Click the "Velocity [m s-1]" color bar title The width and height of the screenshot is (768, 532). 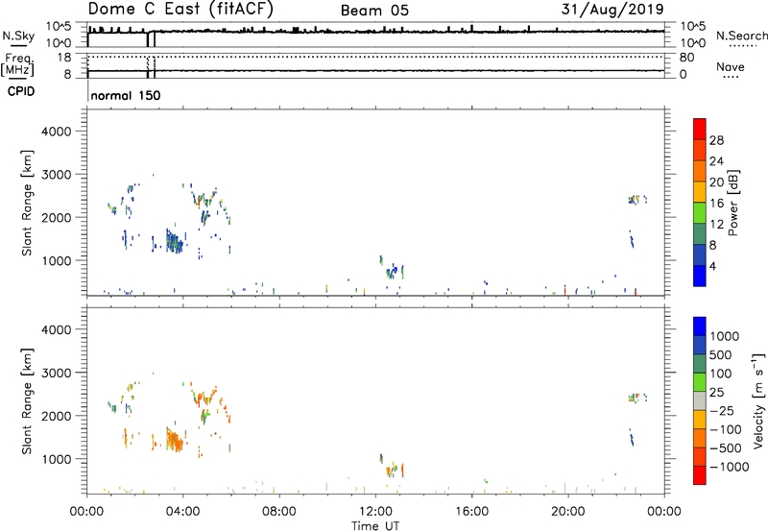click(758, 400)
